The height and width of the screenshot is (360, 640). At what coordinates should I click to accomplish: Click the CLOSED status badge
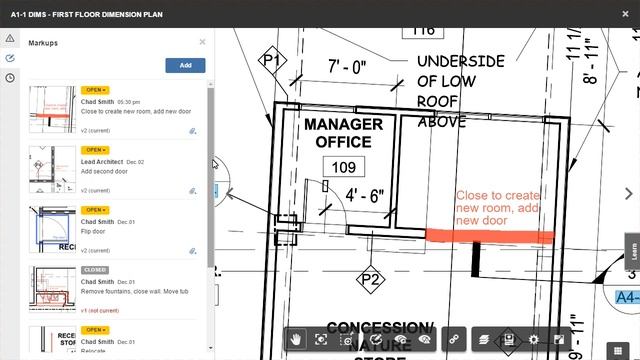(x=95, y=270)
